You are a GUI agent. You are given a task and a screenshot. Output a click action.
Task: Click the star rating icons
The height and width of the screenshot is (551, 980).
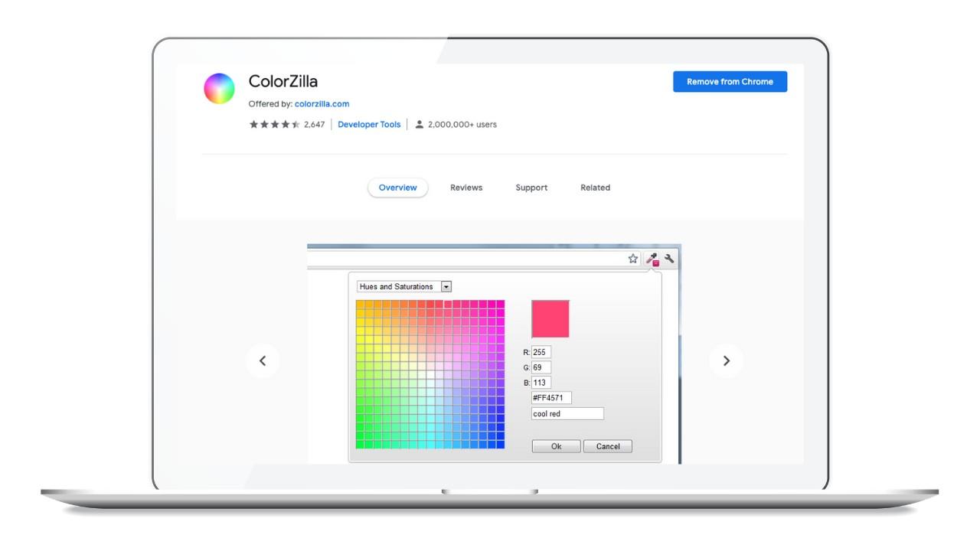coord(275,125)
